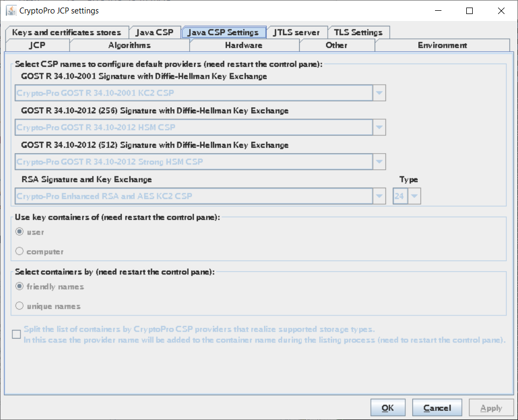Screen dimensions: 518x420
Task: Click the Cancel button
Action: click(x=437, y=408)
